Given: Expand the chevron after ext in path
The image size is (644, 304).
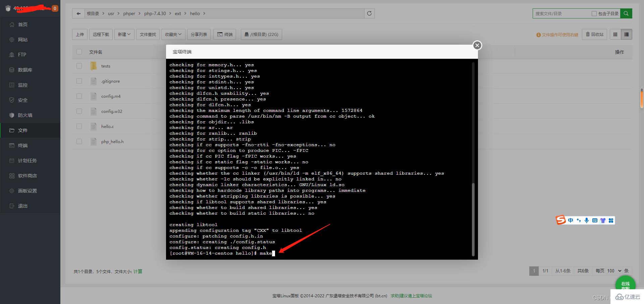Looking at the screenshot, I should pos(185,13).
